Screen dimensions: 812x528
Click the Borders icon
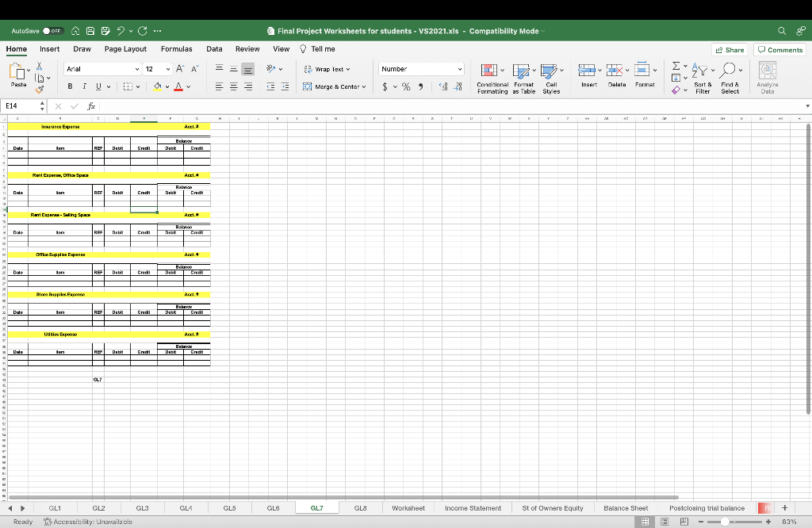[x=128, y=86]
